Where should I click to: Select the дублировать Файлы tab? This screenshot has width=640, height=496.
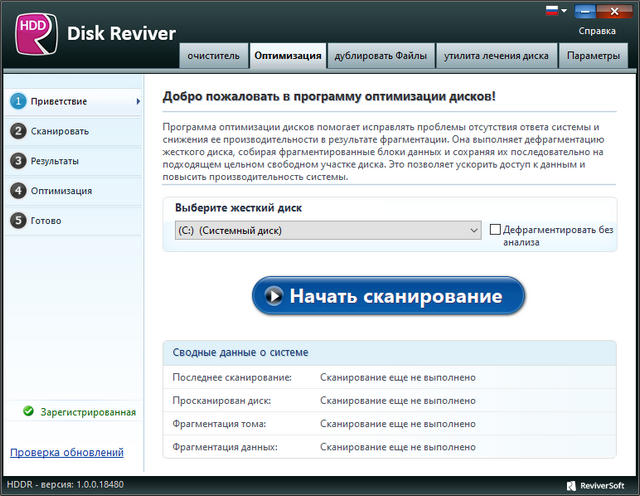pos(380,56)
